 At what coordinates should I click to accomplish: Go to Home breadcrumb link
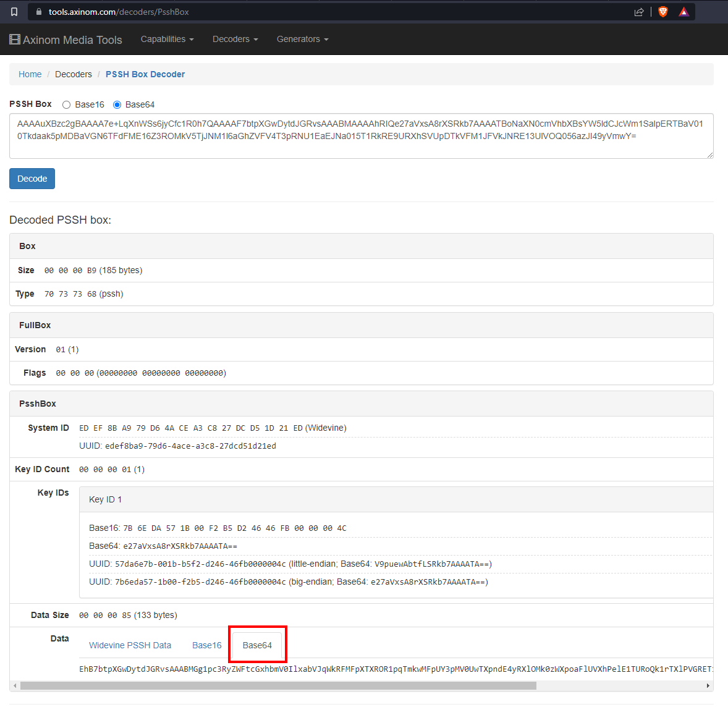(30, 74)
